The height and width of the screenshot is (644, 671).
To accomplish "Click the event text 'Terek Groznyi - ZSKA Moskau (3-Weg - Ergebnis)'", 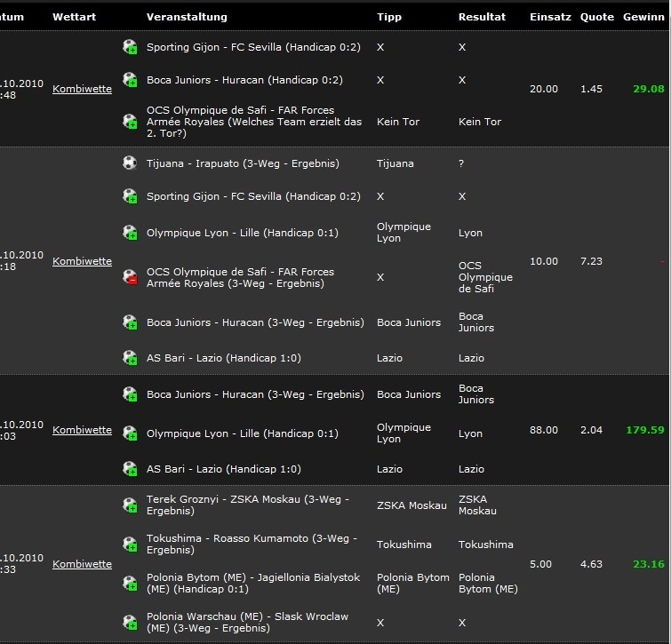I will coord(248,505).
